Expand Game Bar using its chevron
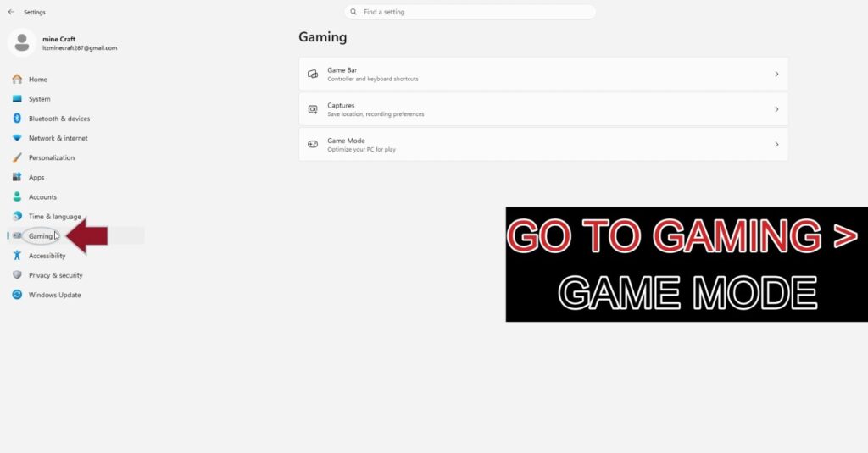 (x=776, y=75)
